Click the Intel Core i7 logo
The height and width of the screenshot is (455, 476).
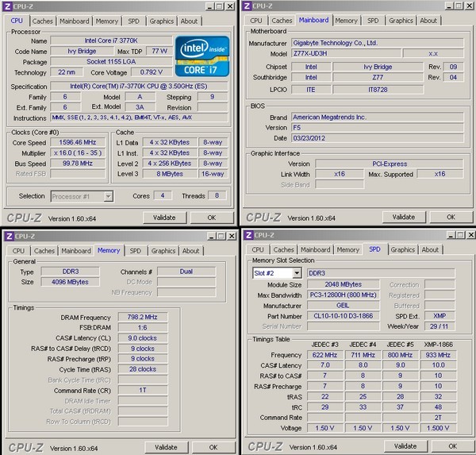point(202,56)
